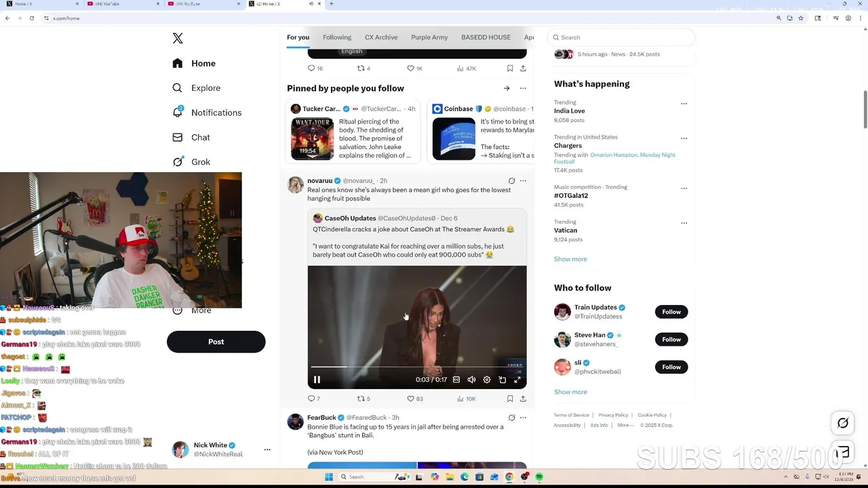The width and height of the screenshot is (868, 488).
Task: Open the Omarion Hampton trending link
Action: click(614, 155)
